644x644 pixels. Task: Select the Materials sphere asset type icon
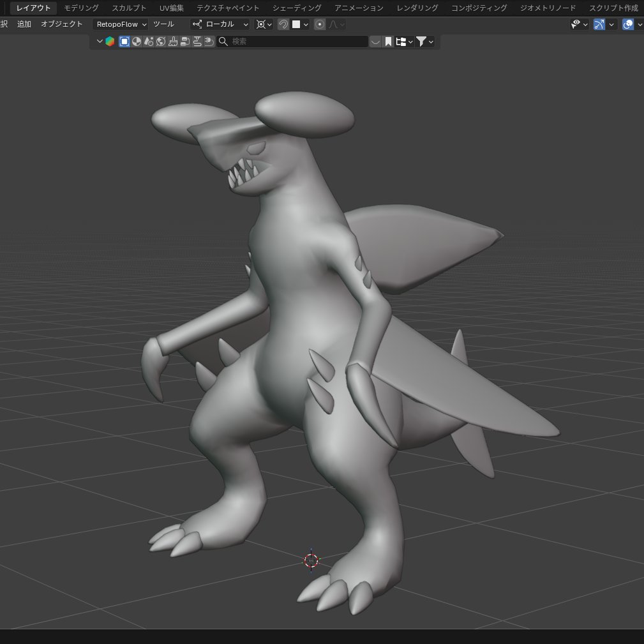tap(137, 41)
